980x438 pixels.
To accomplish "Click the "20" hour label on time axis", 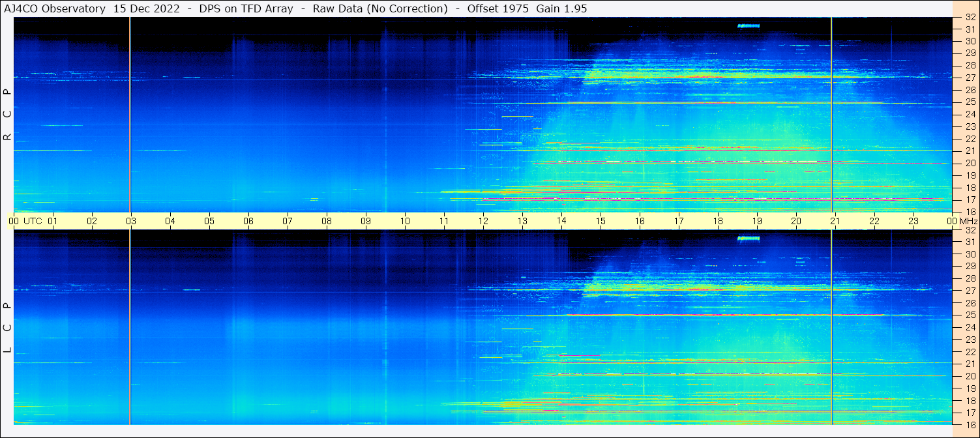I will coord(796,221).
